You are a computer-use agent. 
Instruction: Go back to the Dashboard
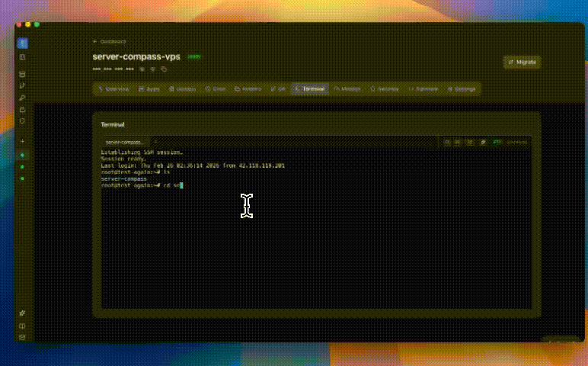point(110,41)
